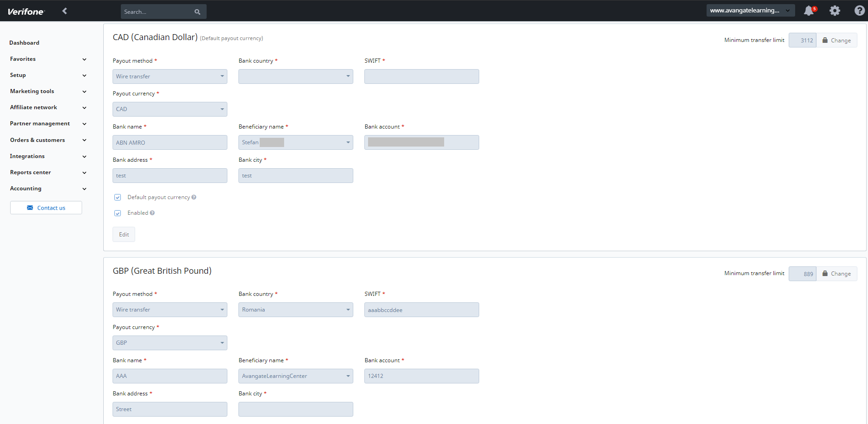Open the notifications bell
The height and width of the screenshot is (424, 868).
click(809, 11)
